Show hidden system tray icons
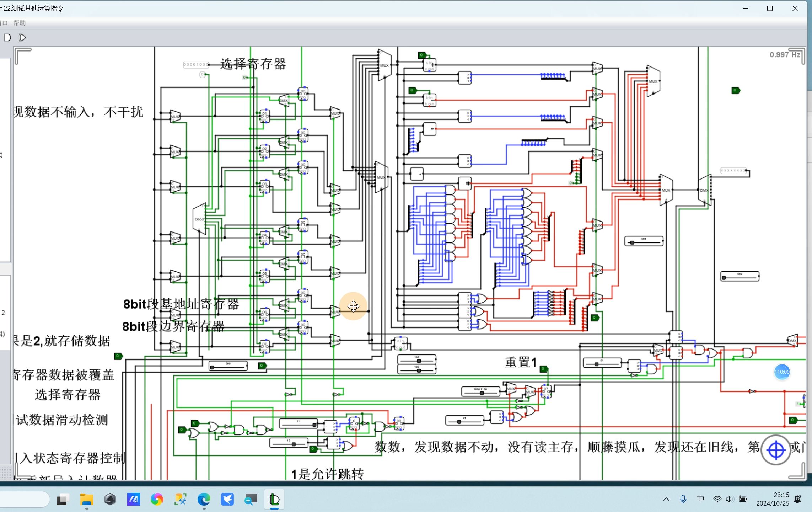This screenshot has width=812, height=512. pyautogui.click(x=666, y=499)
